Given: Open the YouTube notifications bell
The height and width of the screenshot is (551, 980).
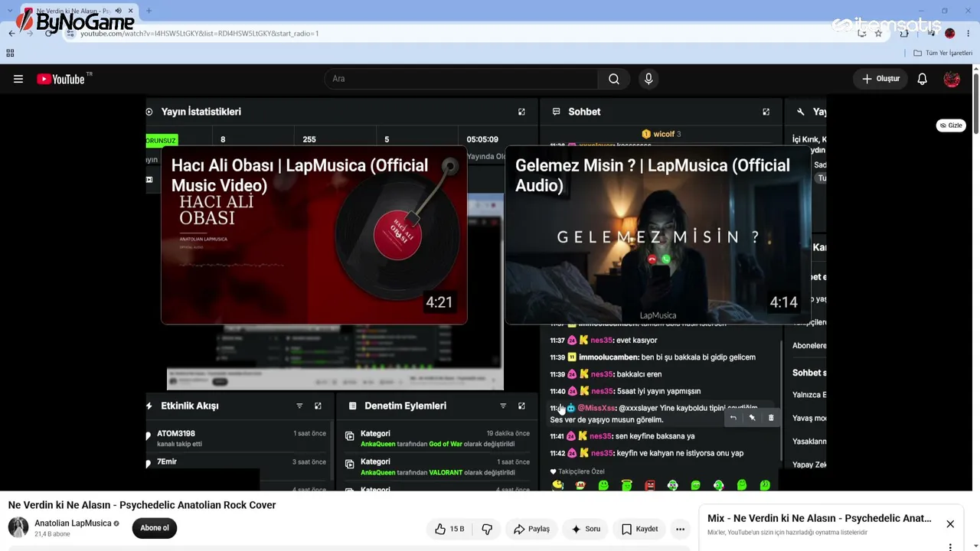Looking at the screenshot, I should point(923,79).
